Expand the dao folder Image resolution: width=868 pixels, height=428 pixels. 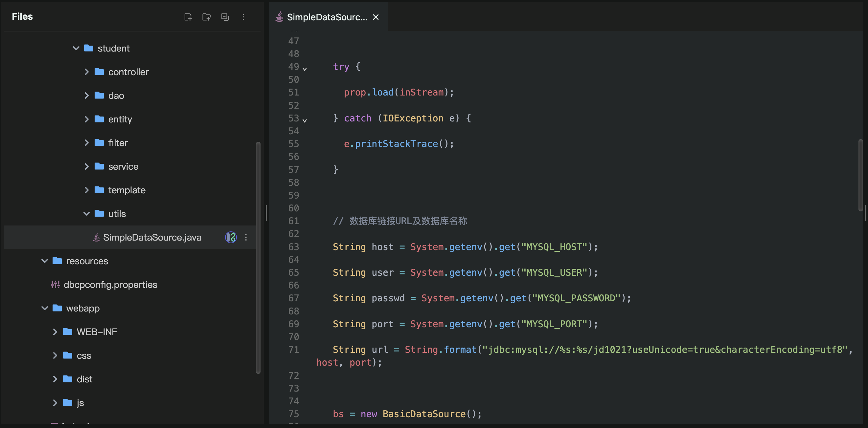87,96
